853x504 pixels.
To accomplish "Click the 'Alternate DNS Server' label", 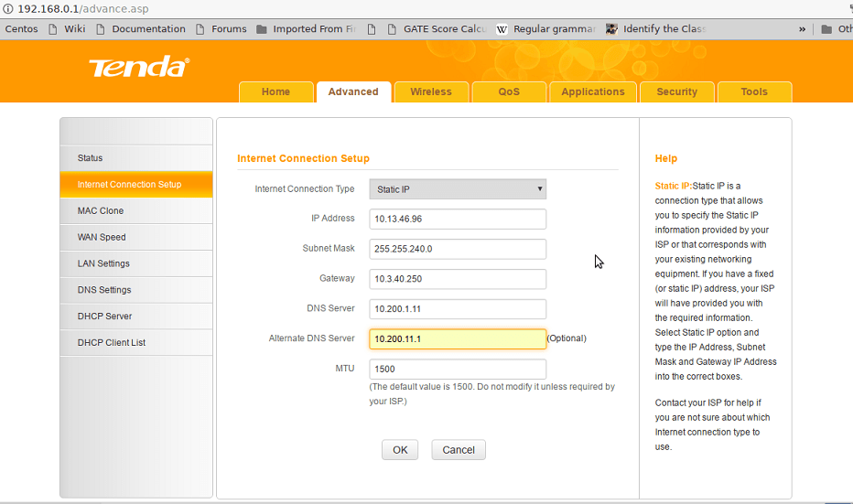I will [x=312, y=338].
